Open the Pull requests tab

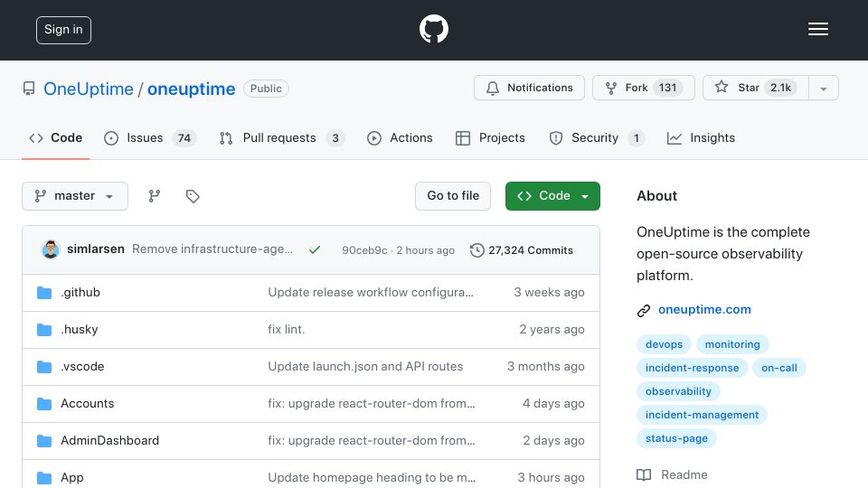click(281, 137)
